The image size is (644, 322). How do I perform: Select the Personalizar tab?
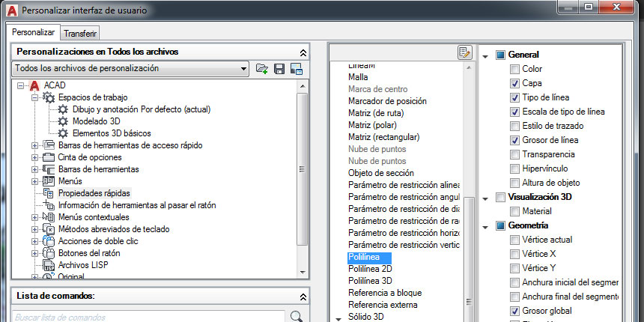click(34, 33)
